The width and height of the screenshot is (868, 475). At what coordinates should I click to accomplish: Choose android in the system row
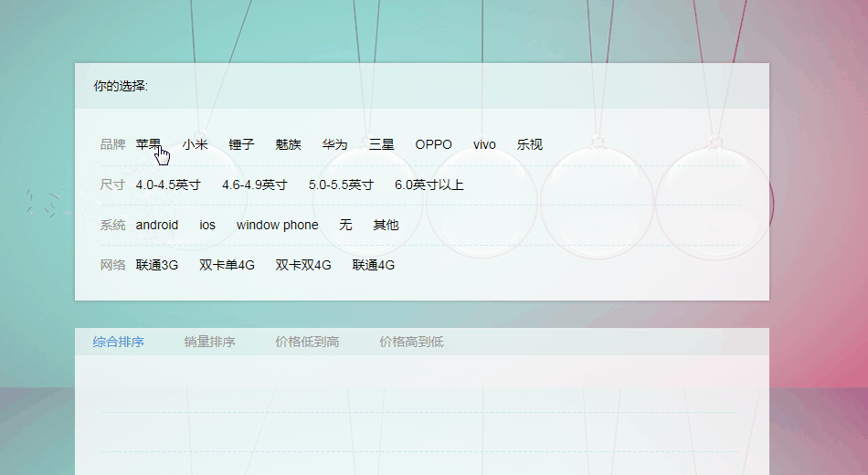pyautogui.click(x=157, y=225)
